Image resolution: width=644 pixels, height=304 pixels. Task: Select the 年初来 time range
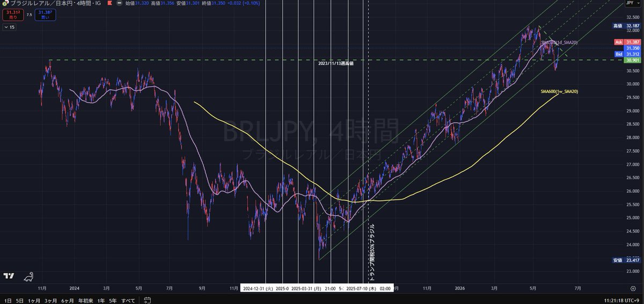(85, 300)
